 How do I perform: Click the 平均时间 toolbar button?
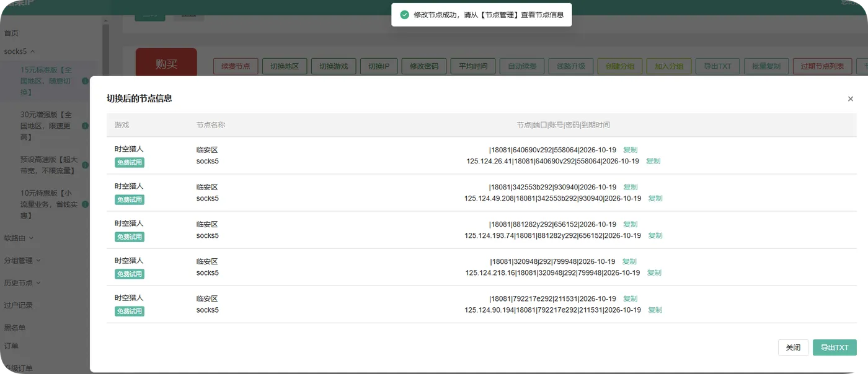[x=473, y=66]
